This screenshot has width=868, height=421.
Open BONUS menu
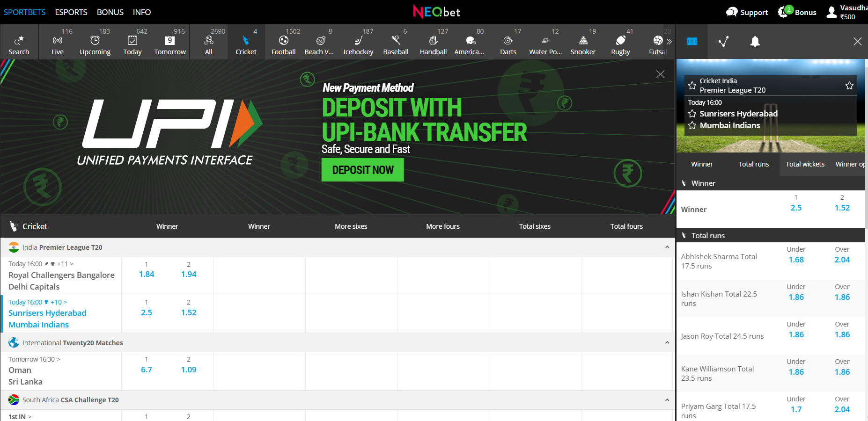point(110,12)
